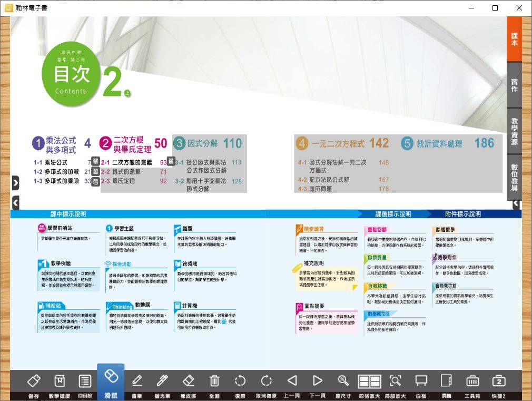Activate 局部放大 (partial zoom) tool
This screenshot has height=401, width=532.
pyautogui.click(x=395, y=382)
